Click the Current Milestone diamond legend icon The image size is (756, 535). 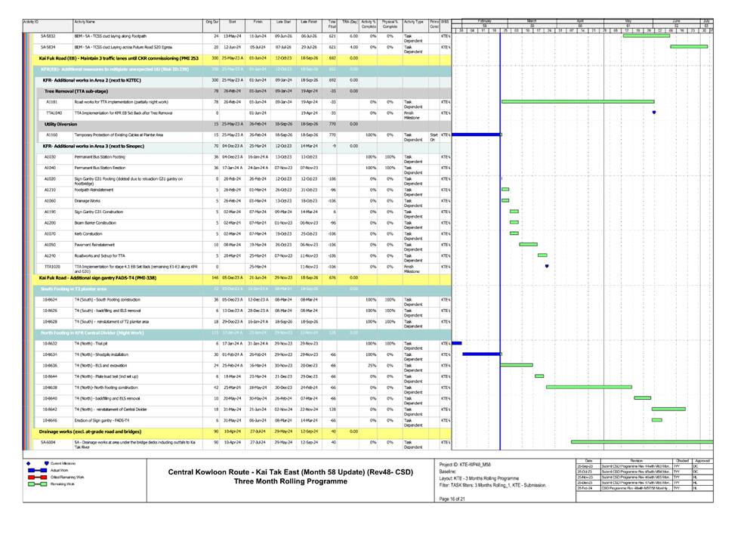click(27, 462)
